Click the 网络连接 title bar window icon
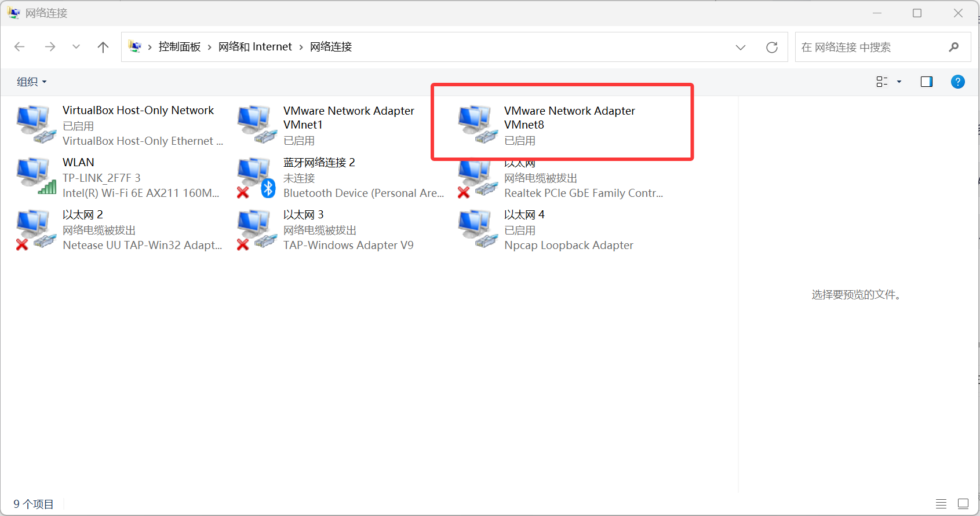The height and width of the screenshot is (516, 980). coord(13,13)
